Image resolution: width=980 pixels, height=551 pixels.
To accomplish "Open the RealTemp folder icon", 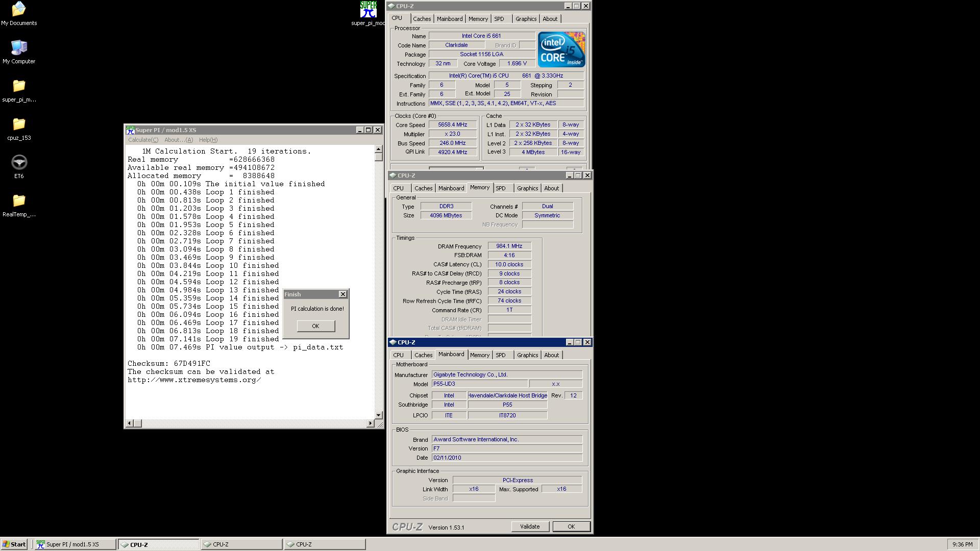I will point(19,202).
